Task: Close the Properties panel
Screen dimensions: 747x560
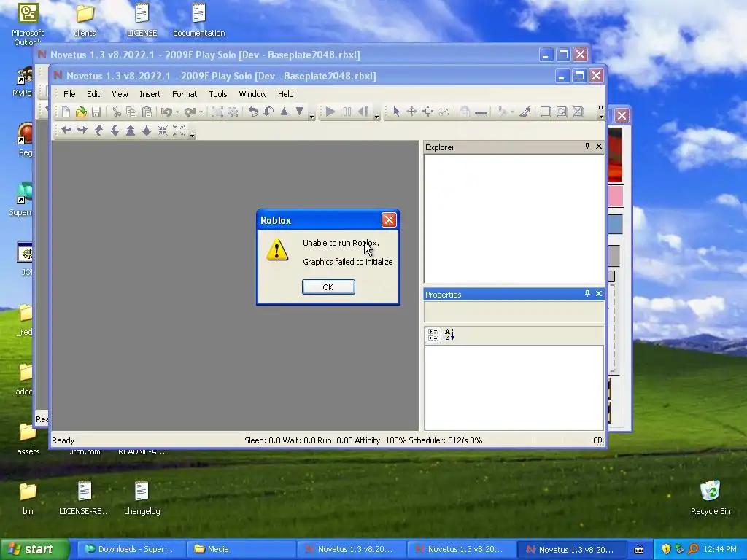Action: (599, 294)
